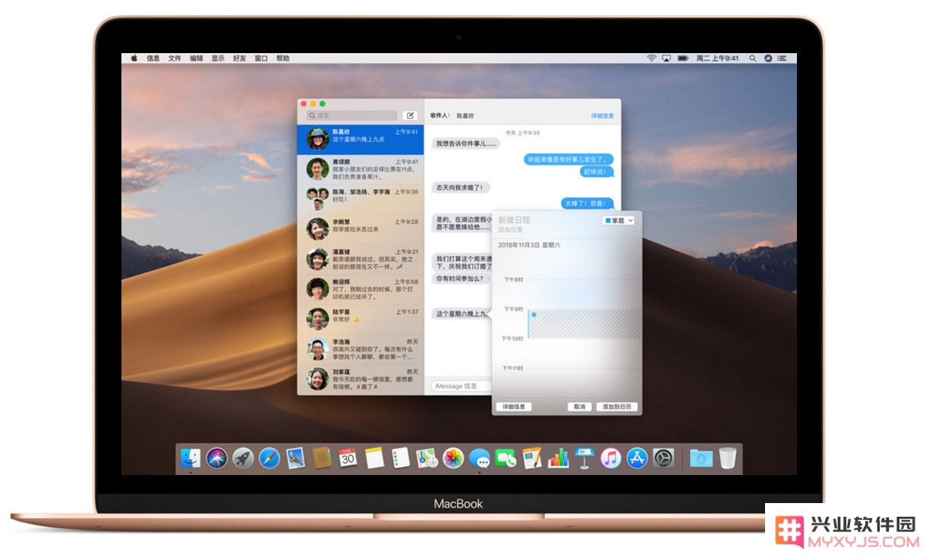Click message bubble 我想告诉你件事儿

click(466, 143)
